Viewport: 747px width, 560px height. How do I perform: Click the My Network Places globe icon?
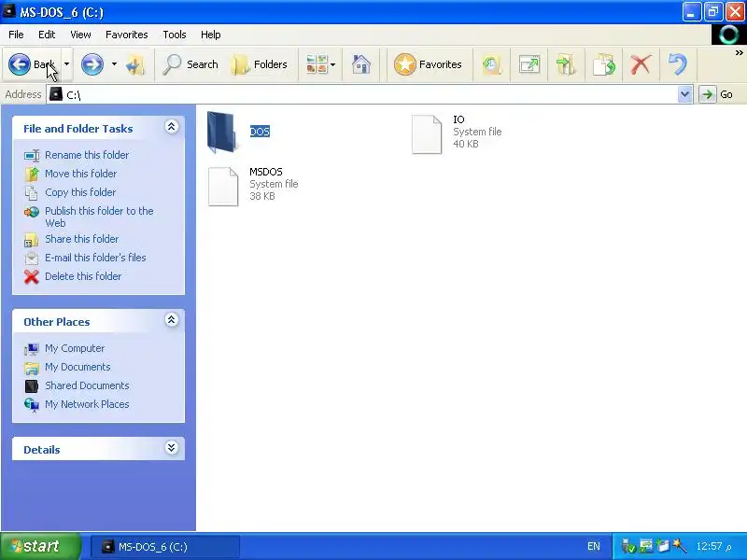pos(32,404)
